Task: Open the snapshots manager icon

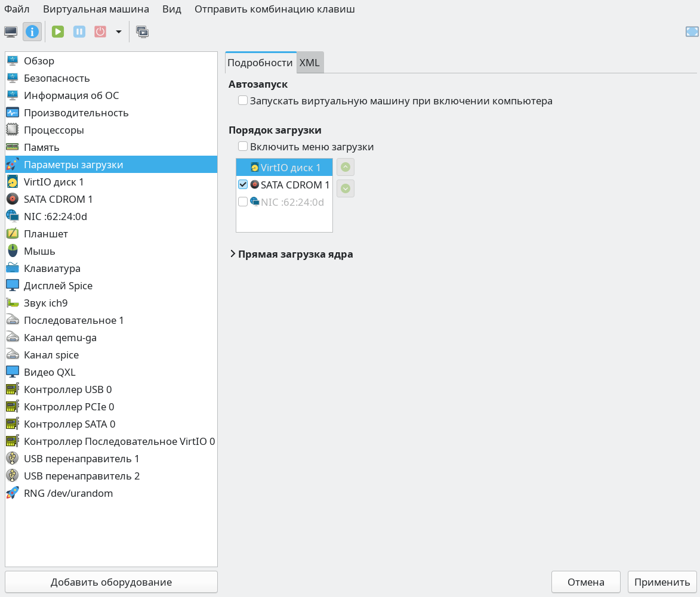Action: [142, 32]
